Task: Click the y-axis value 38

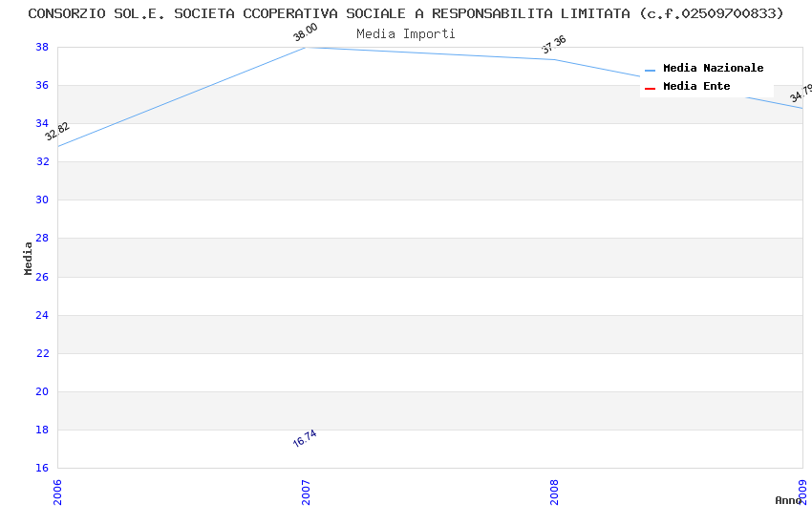Action: pos(42,47)
